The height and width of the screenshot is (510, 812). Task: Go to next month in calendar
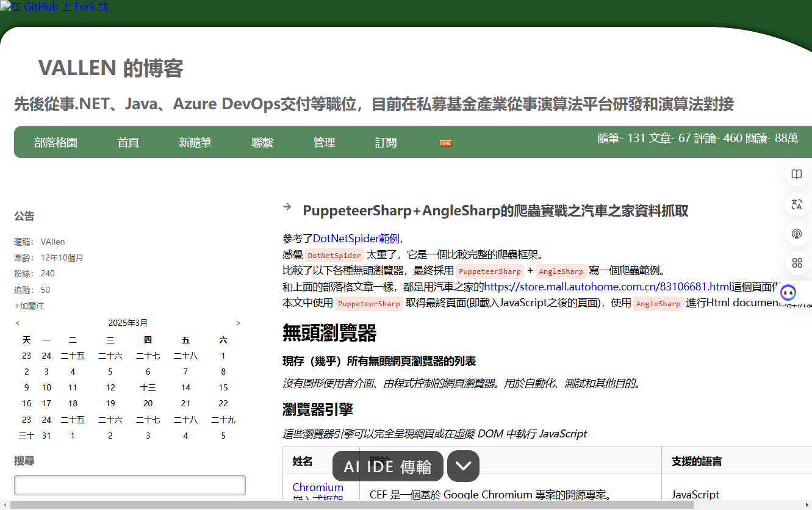pos(238,323)
